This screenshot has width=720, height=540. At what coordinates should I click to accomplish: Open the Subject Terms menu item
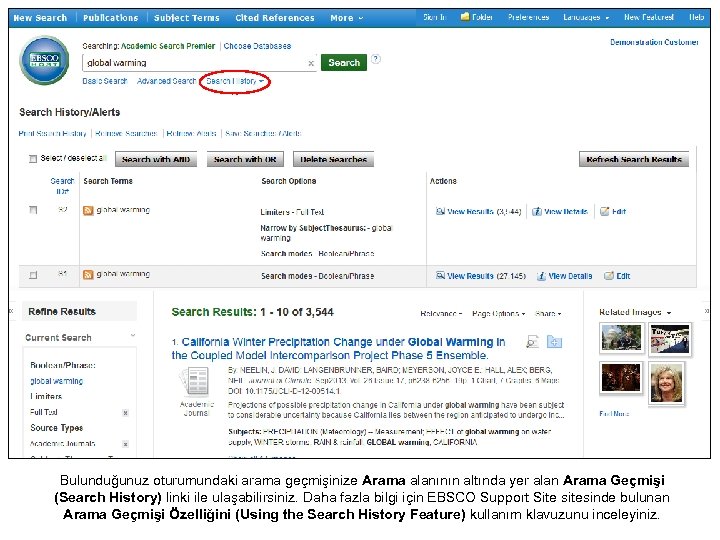tap(186, 18)
